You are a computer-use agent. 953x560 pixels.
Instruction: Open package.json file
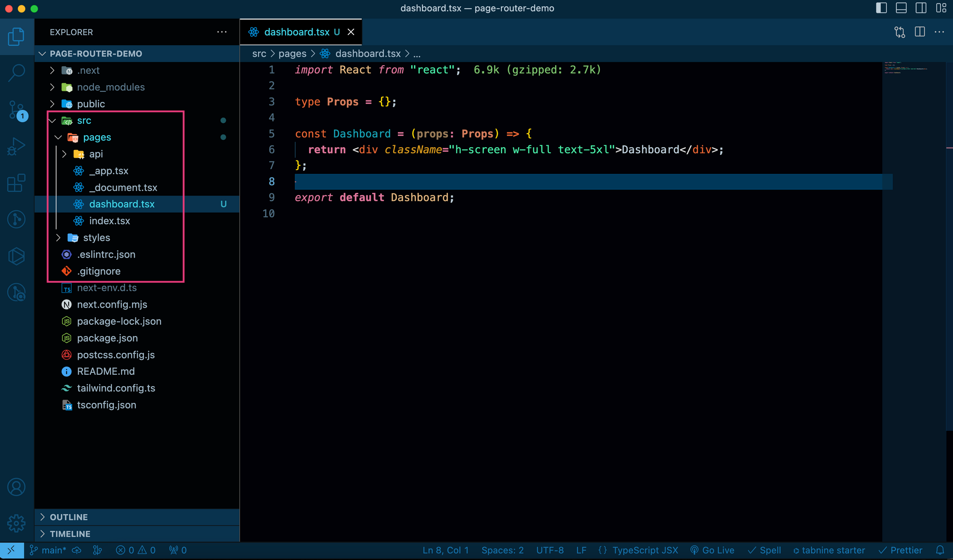coord(137,338)
